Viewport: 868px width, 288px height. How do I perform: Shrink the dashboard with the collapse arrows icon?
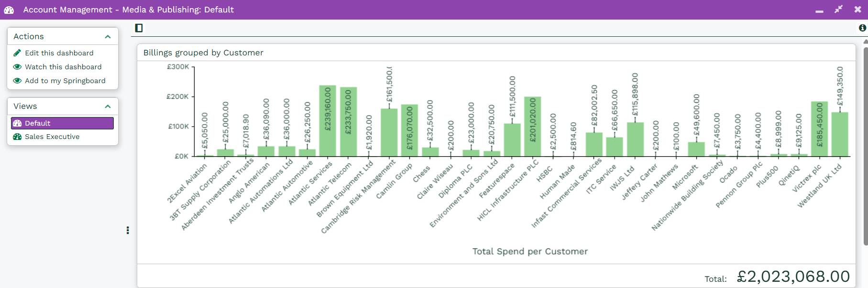(x=838, y=10)
